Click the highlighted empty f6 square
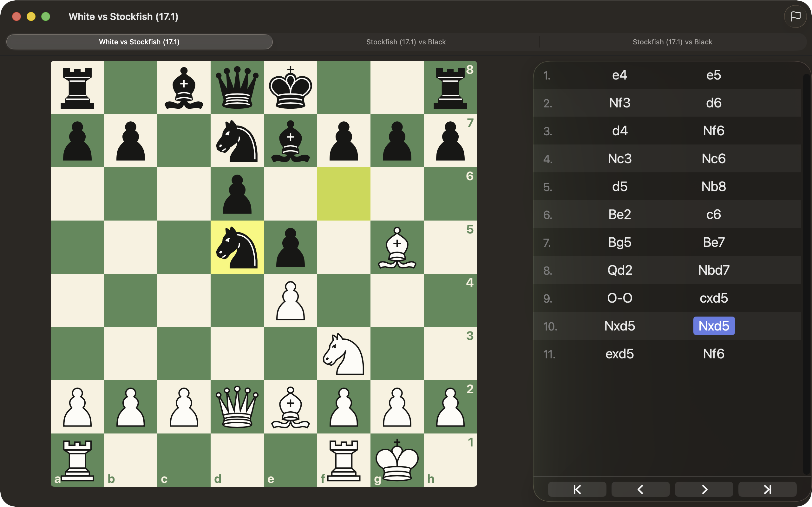The height and width of the screenshot is (507, 812). (344, 194)
